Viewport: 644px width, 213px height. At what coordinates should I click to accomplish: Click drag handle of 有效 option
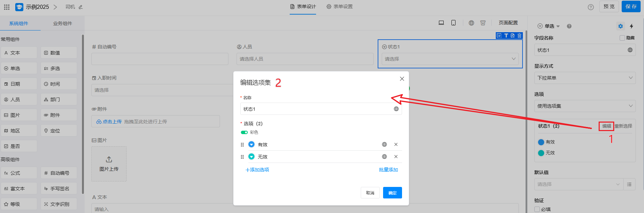coord(242,145)
